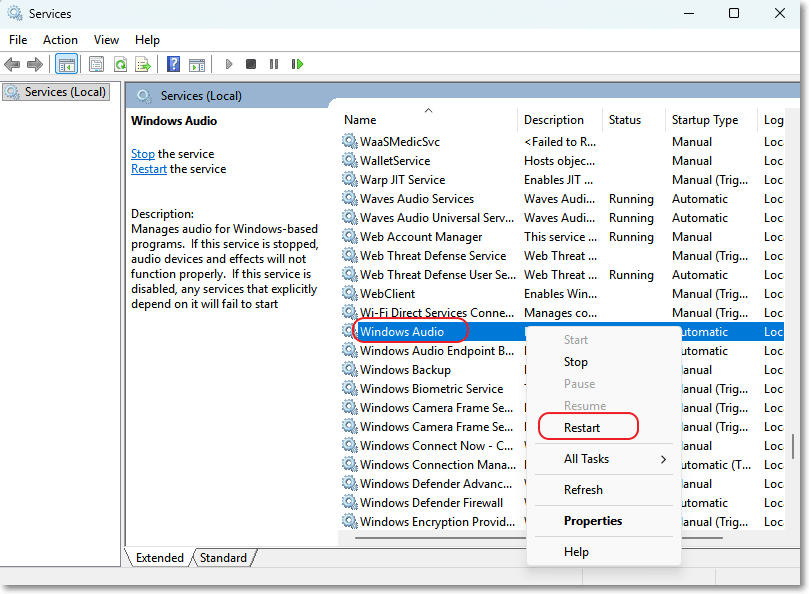The image size is (809, 594).
Task: Click the Pause Service toolbar icon
Action: click(x=274, y=64)
